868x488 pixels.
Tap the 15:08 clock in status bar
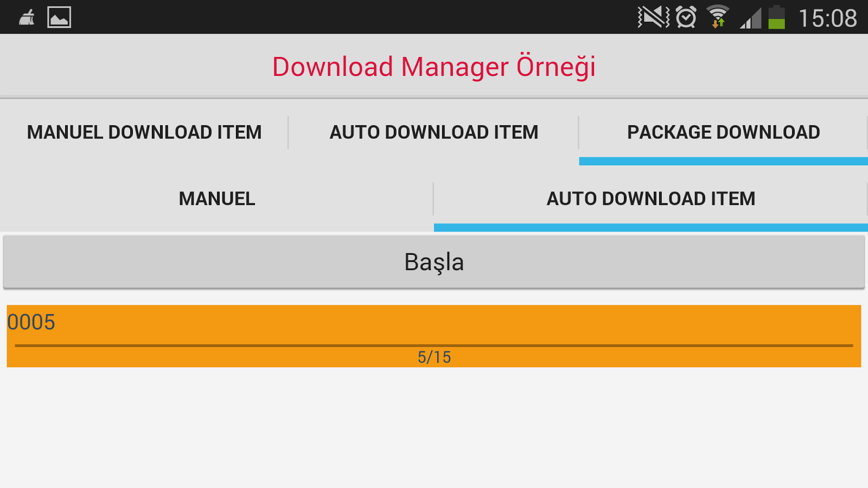[828, 18]
